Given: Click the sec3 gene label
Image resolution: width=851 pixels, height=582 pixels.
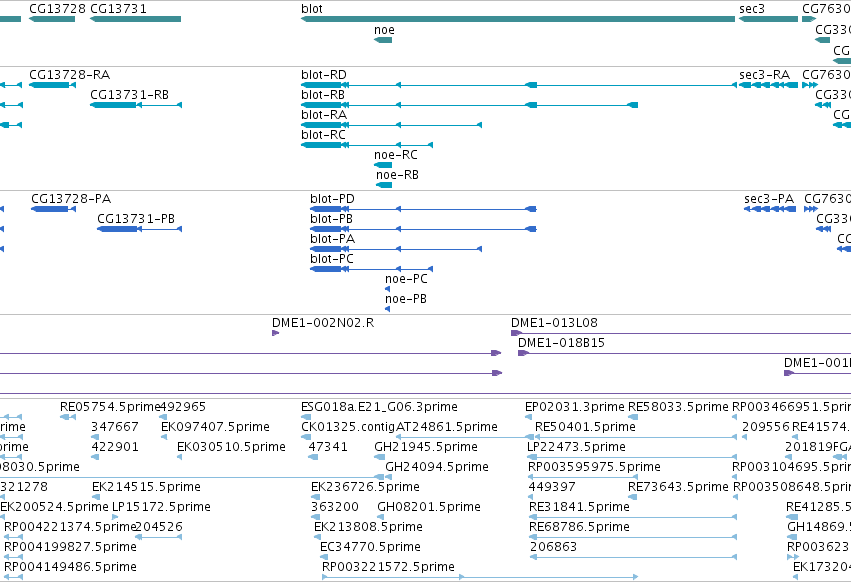Looking at the screenshot, I should coord(752,9).
